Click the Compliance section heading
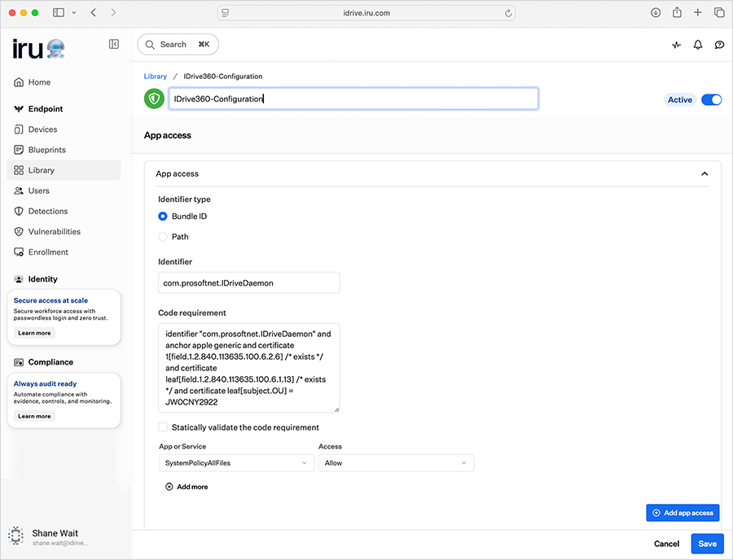 50,362
